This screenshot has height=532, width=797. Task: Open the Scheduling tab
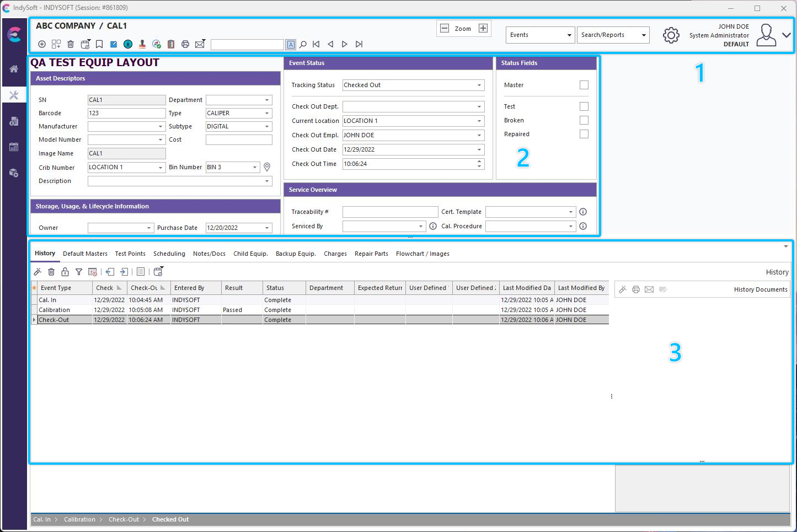click(169, 254)
